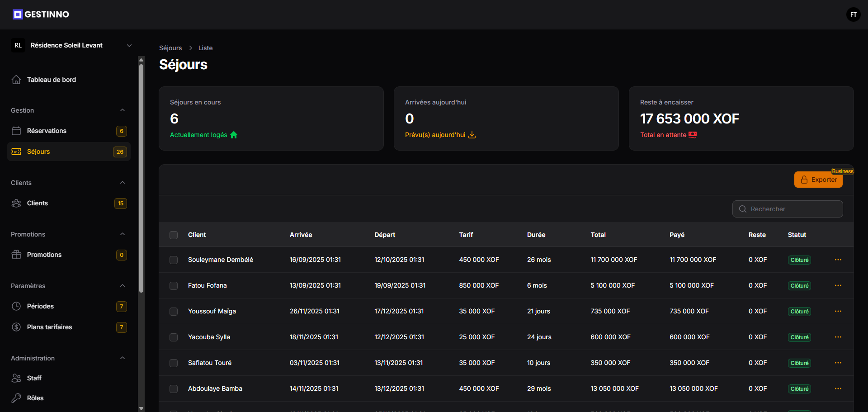Check the Abdoulaye Bamba row checkbox
The width and height of the screenshot is (868, 412).
point(174,389)
